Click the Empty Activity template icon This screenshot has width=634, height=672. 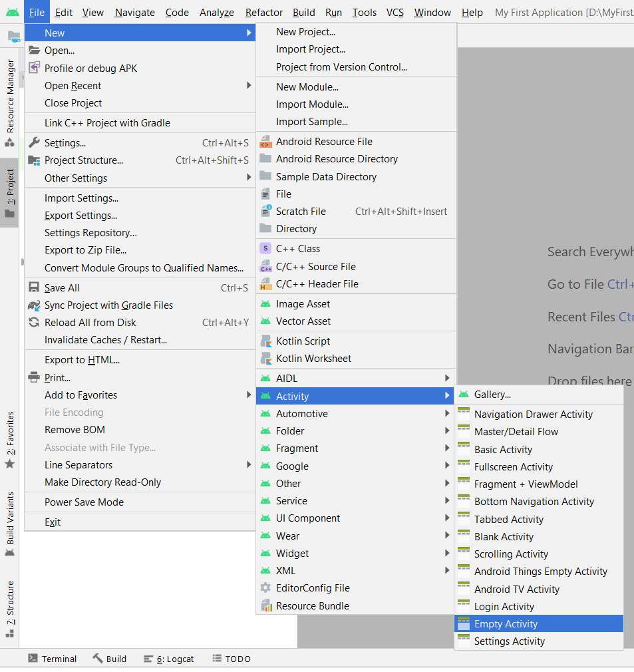coord(464,623)
